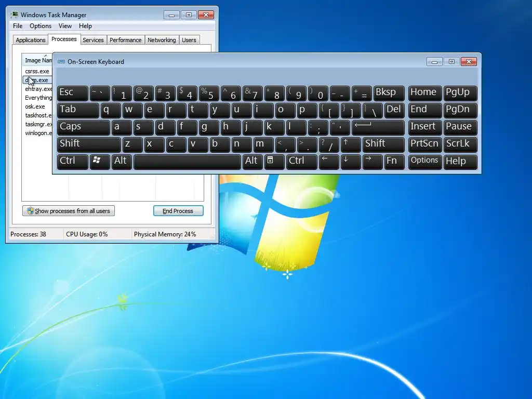Image resolution: width=532 pixels, height=399 pixels.
Task: Click the PgDn key
Action: tap(460, 110)
